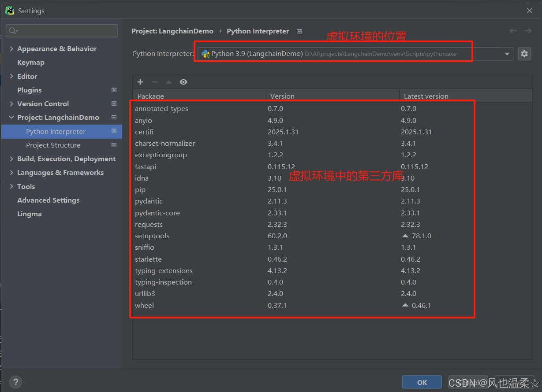Select the pydantic package row
Viewport: 542px width, 392px height.
[333, 201]
